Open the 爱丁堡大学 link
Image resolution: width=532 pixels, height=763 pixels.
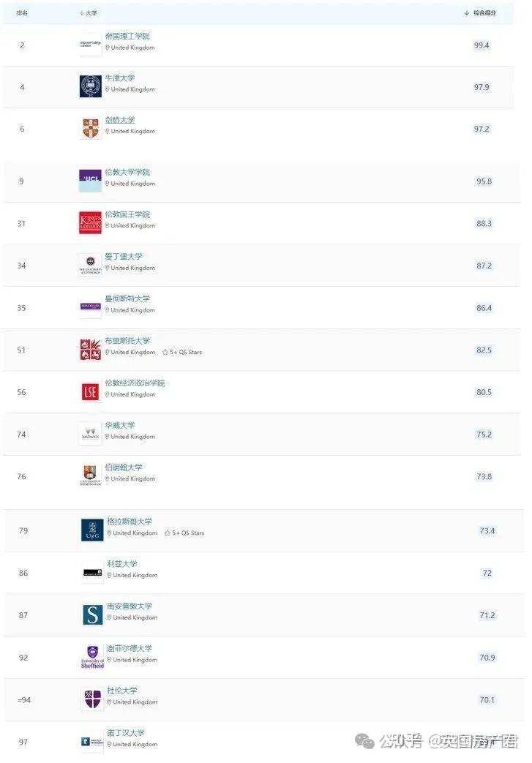click(x=124, y=257)
